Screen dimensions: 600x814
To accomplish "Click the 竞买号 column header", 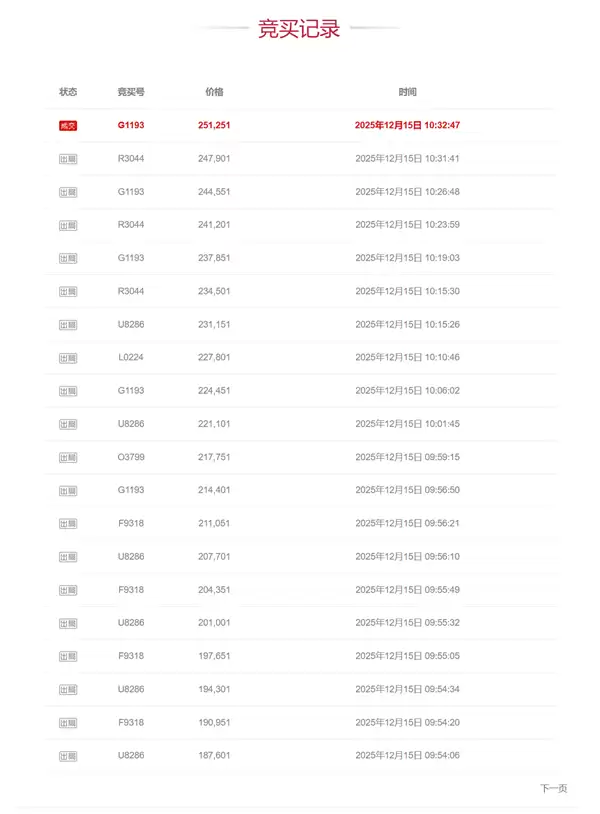I will click(x=131, y=92).
